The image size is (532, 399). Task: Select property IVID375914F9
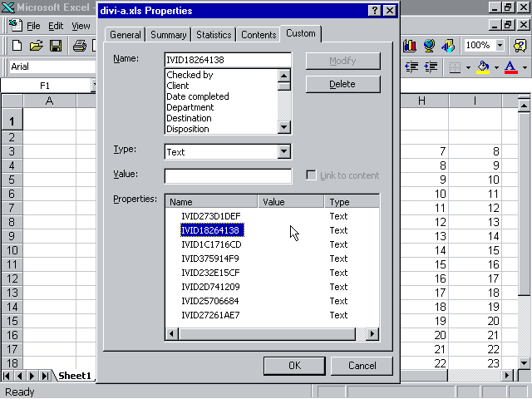point(210,259)
